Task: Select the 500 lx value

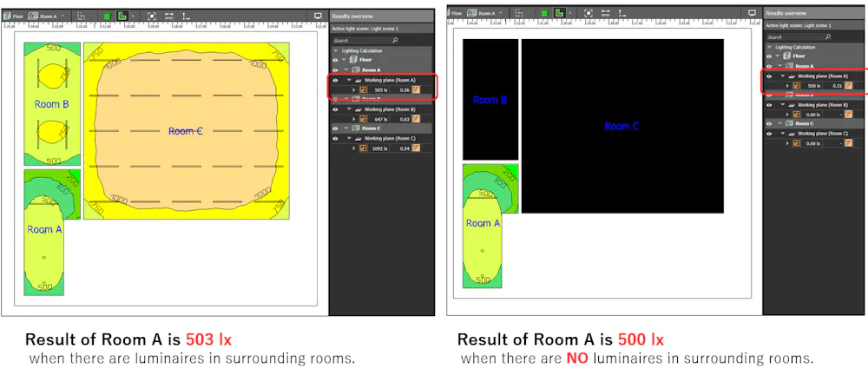Action: click(x=814, y=86)
